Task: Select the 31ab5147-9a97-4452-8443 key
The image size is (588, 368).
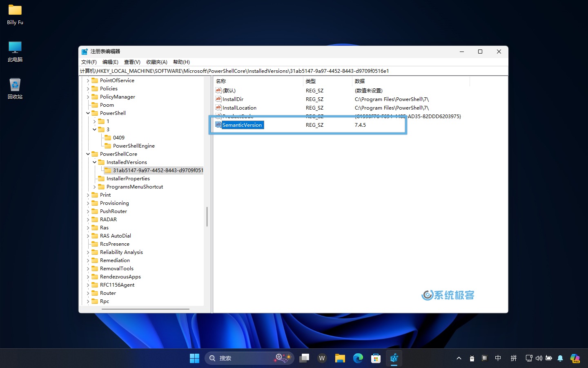Action: [x=154, y=170]
